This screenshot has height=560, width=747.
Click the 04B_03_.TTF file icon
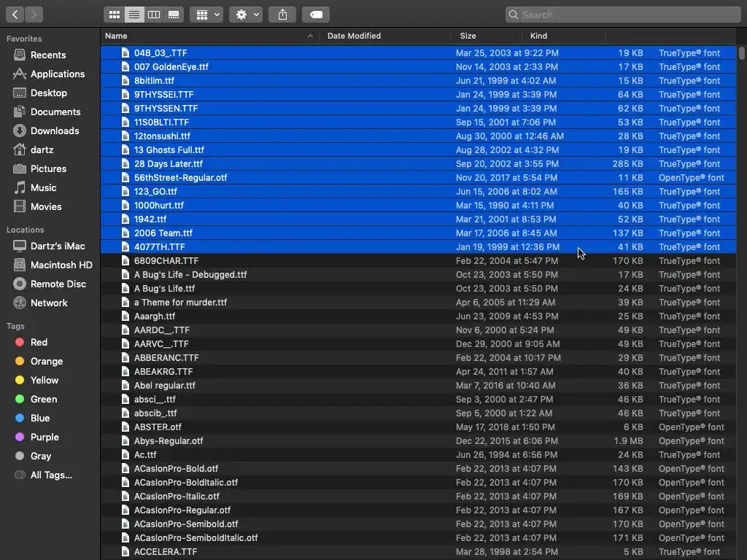[125, 52]
